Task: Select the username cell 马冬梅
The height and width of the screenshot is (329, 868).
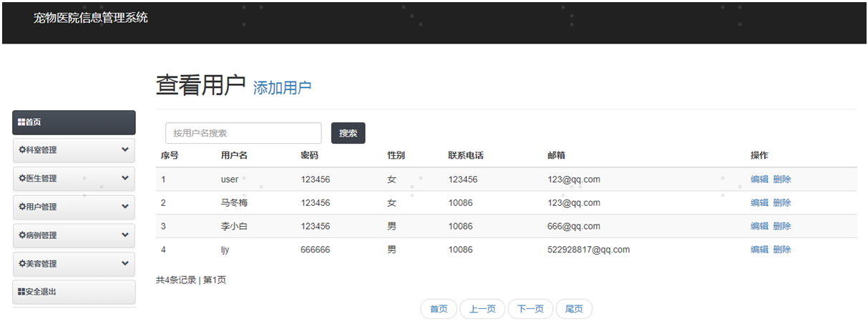Action: tap(234, 203)
